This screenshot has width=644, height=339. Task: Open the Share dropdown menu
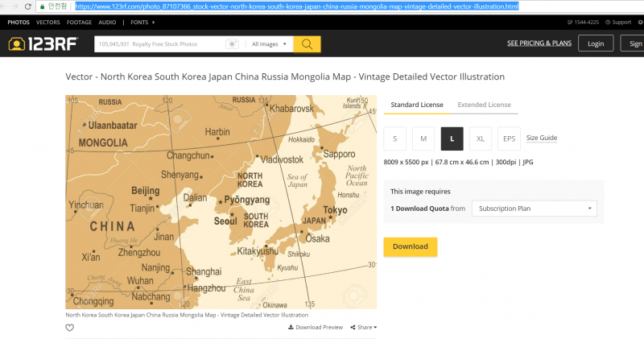click(367, 327)
